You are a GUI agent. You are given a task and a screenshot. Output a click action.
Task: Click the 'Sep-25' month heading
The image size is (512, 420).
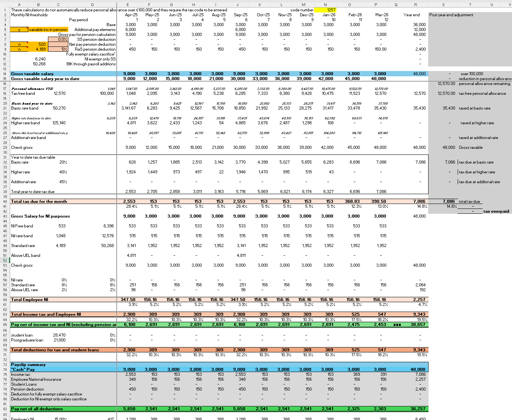pos(241,15)
